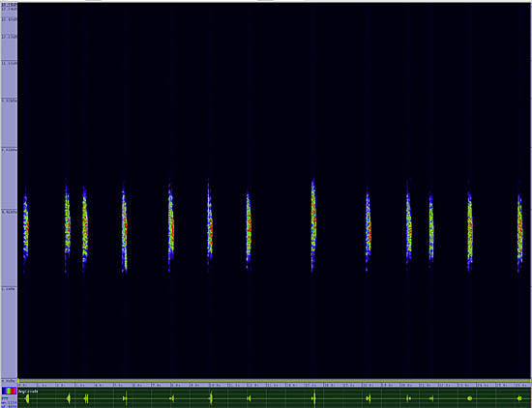Click the rainbow color scale swatch
This screenshot has width=532, height=408.
(9, 391)
